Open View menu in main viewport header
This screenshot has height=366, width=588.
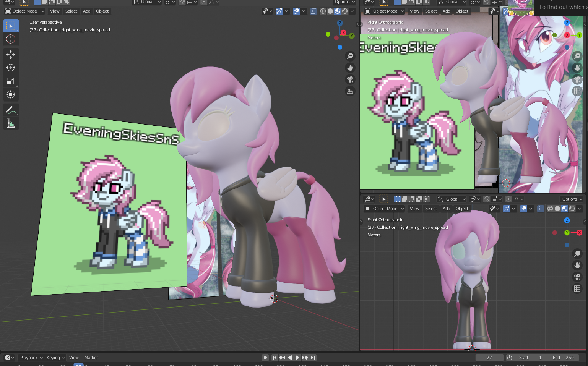(x=55, y=11)
